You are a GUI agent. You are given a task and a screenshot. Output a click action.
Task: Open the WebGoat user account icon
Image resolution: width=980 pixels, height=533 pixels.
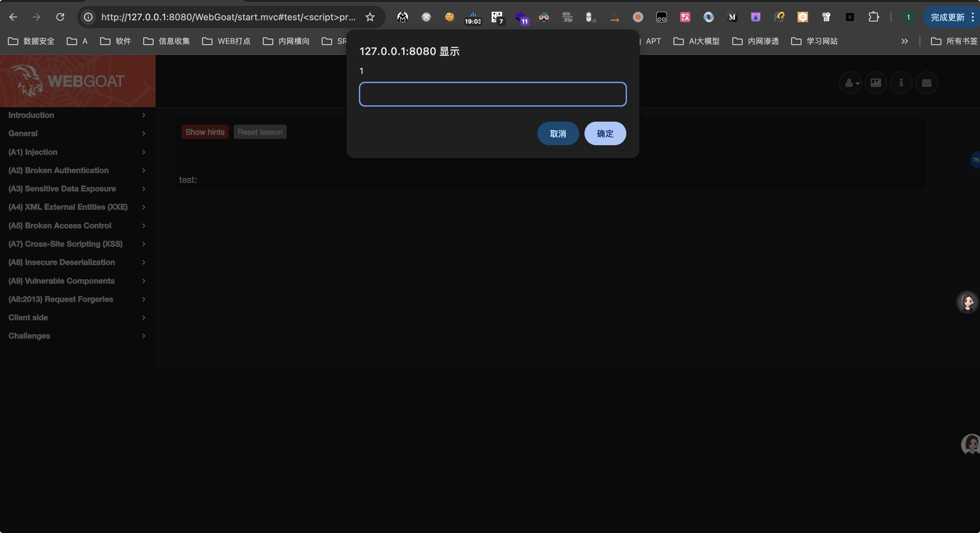pyautogui.click(x=851, y=82)
